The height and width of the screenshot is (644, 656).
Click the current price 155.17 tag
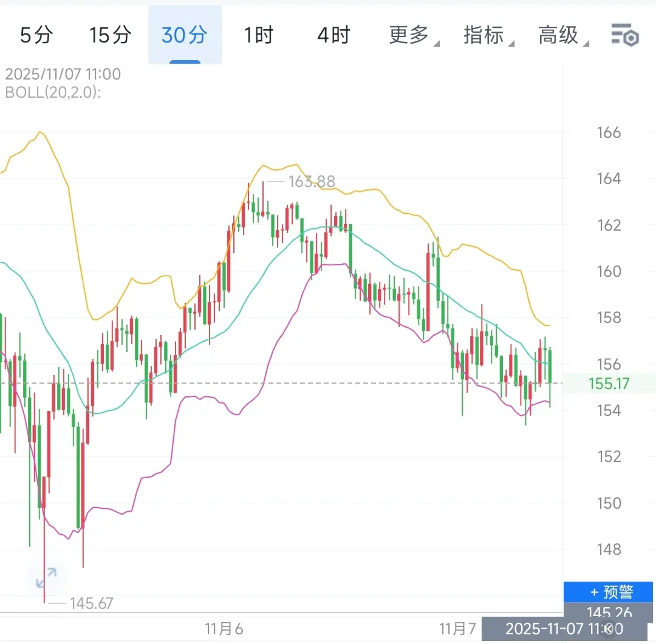[609, 384]
